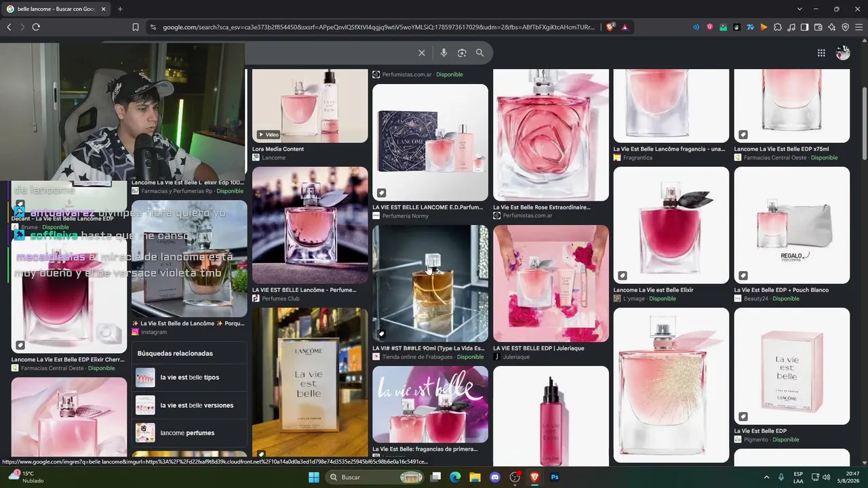Show hidden system tray icons
Screen dimensions: 868x488
[x=766, y=477]
